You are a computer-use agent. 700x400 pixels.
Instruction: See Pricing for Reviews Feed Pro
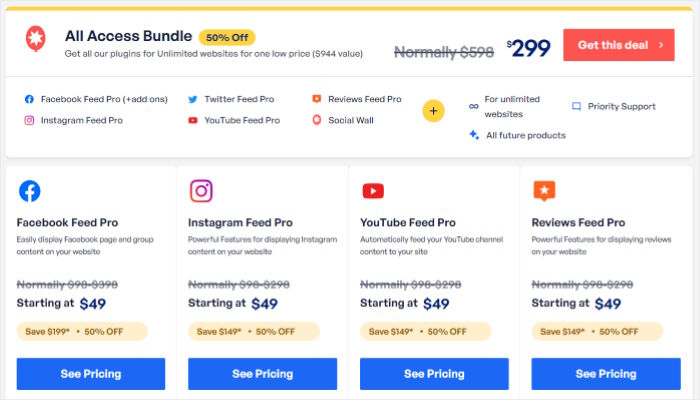[605, 374]
